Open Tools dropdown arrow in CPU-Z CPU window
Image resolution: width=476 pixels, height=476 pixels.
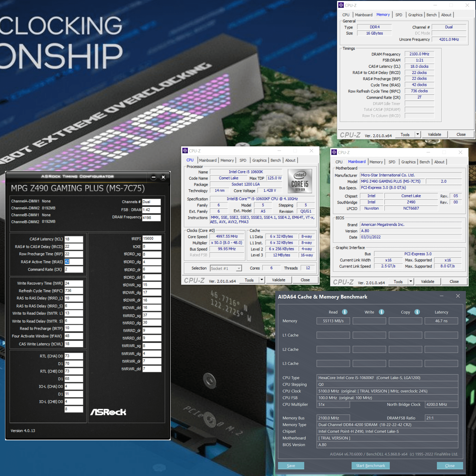[x=262, y=280]
